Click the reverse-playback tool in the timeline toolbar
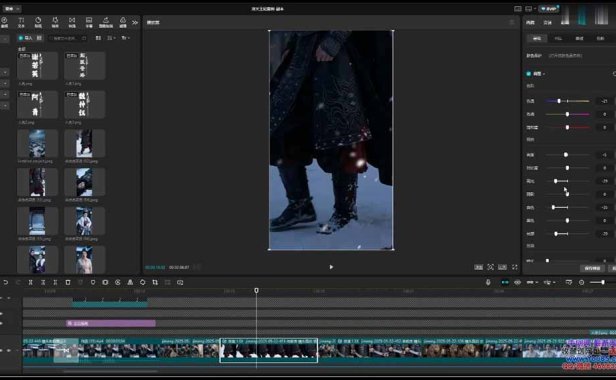Image resolution: width=616 pixels, height=380 pixels. click(x=118, y=282)
